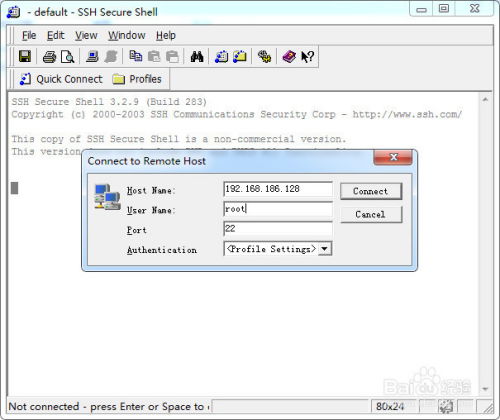Click the Find binoculars icon
Screen dimensions: 500x420
click(x=197, y=57)
